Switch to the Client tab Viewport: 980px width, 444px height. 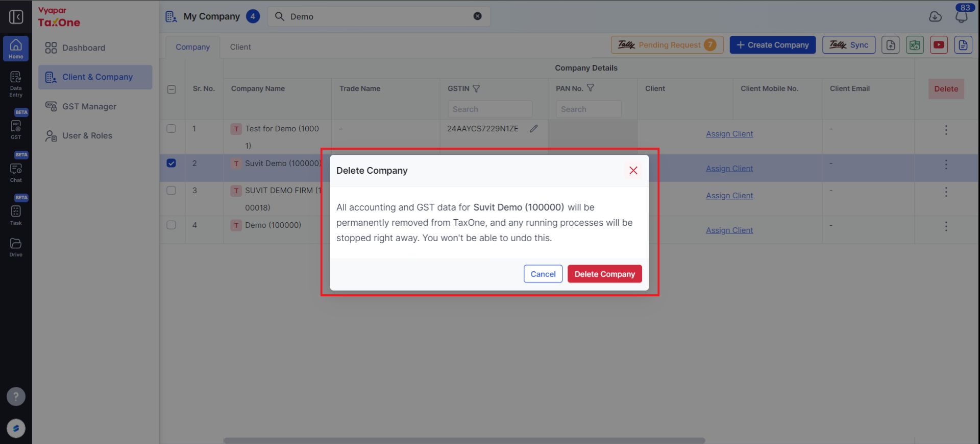(x=240, y=47)
